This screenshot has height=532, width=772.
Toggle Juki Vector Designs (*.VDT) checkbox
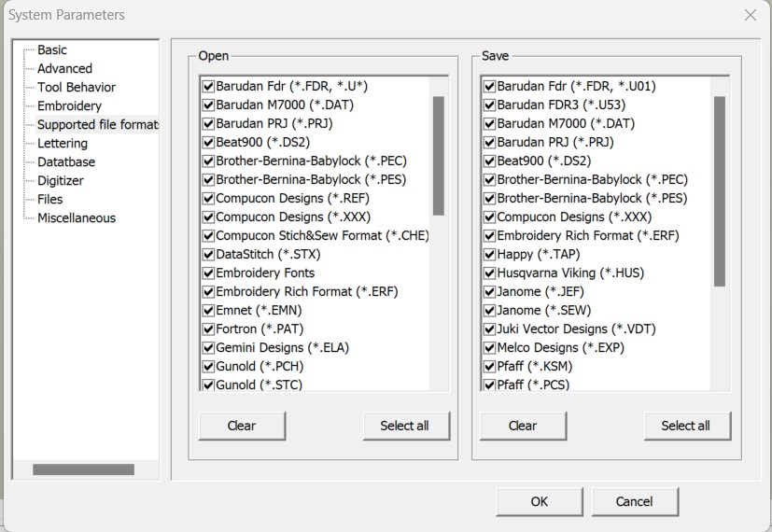489,329
